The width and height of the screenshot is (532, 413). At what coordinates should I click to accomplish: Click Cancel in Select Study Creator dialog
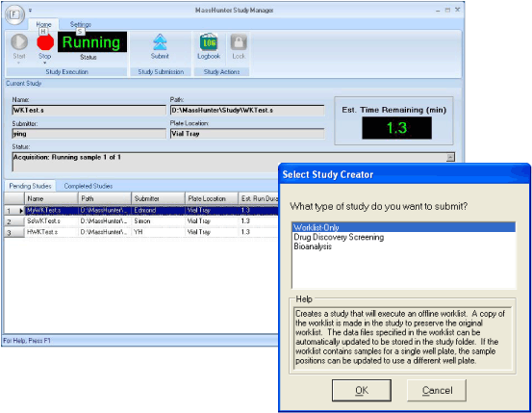437,390
